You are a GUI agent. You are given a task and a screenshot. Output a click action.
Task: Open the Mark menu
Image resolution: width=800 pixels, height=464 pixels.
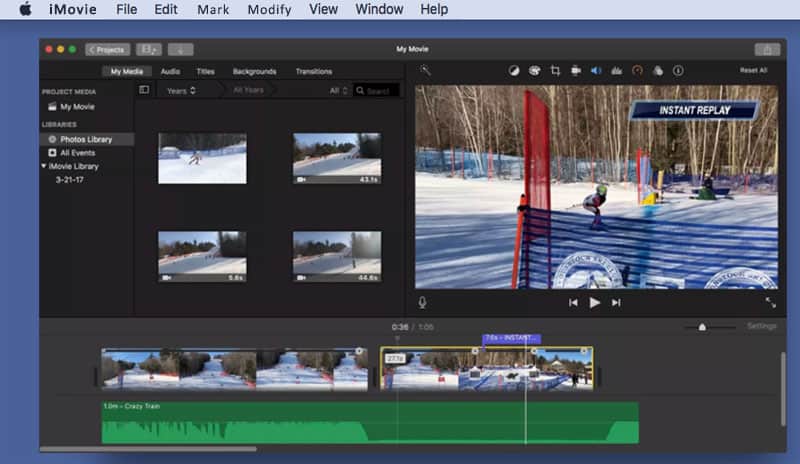click(x=213, y=9)
